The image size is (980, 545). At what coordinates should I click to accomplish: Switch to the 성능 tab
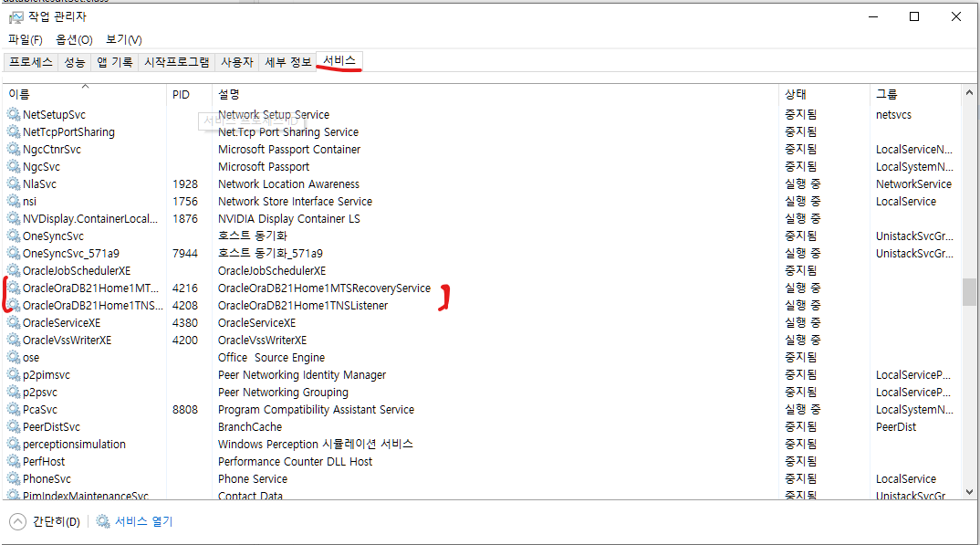[75, 62]
